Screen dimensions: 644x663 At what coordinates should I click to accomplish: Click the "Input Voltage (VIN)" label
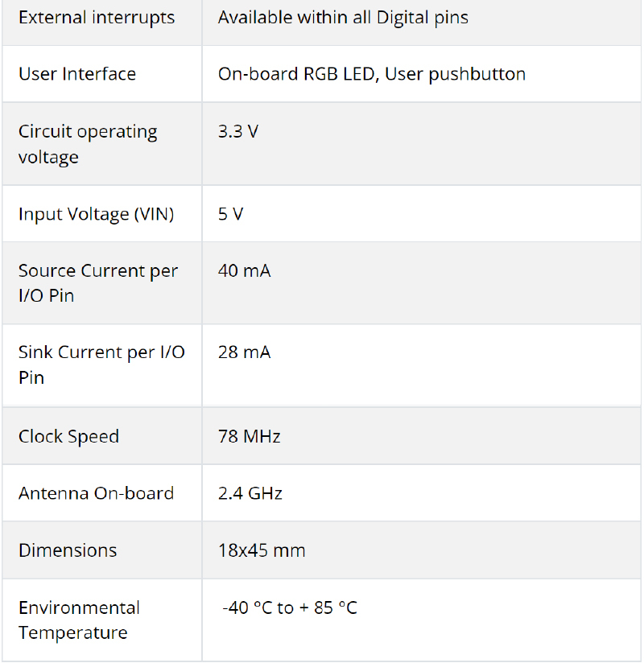[x=96, y=214]
